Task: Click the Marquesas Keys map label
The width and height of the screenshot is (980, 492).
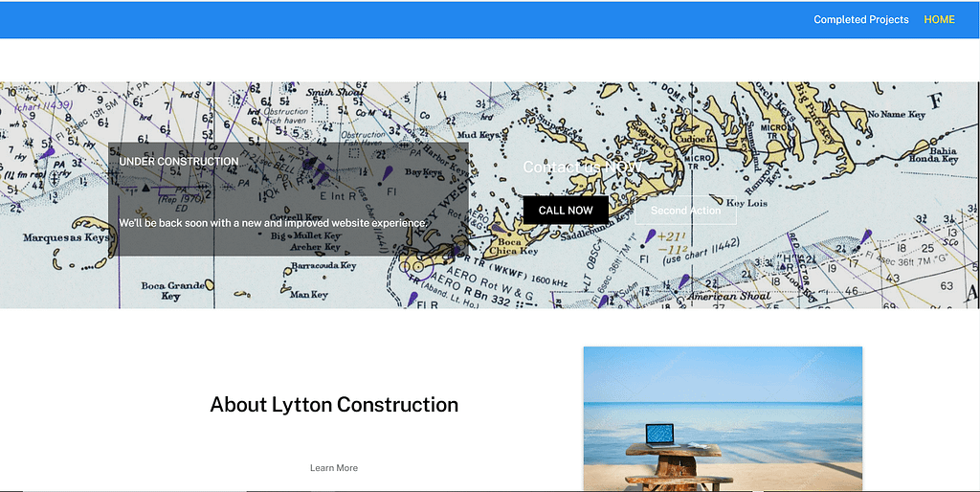Action: [66, 237]
